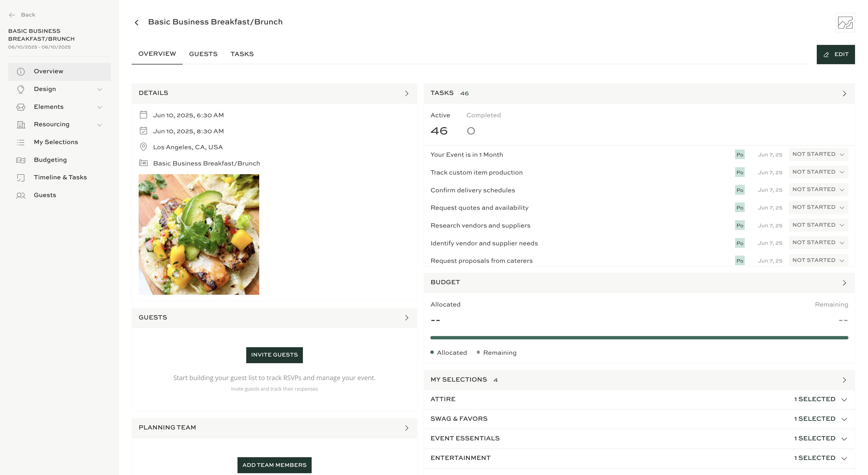Click the Resourcing building icon

coord(21,125)
